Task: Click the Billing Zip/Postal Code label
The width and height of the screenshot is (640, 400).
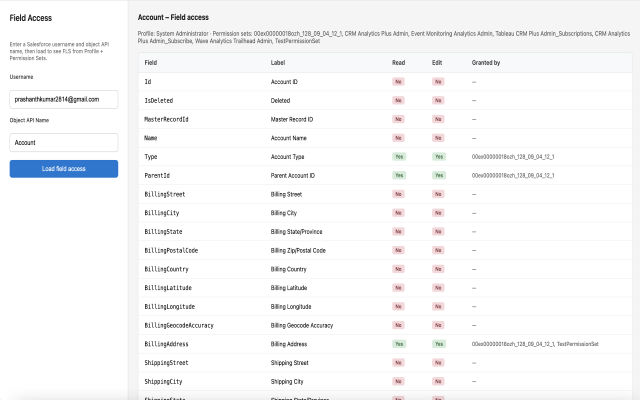Action: pos(298,251)
